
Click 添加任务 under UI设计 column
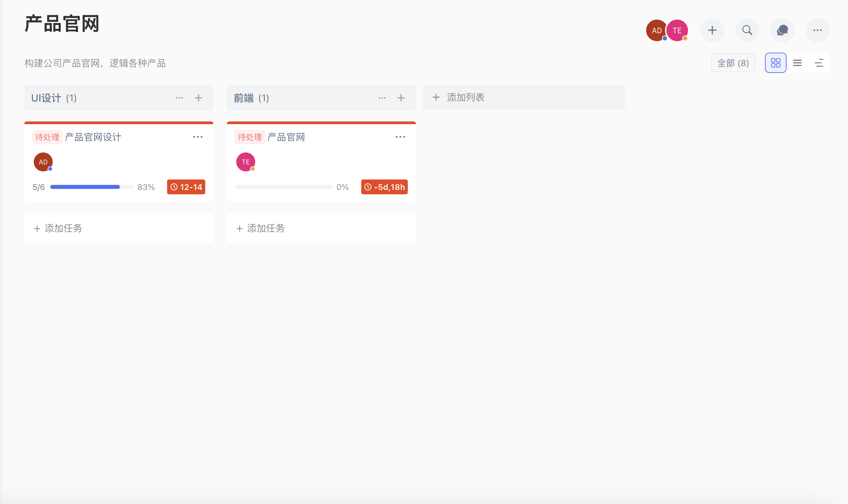coord(119,228)
